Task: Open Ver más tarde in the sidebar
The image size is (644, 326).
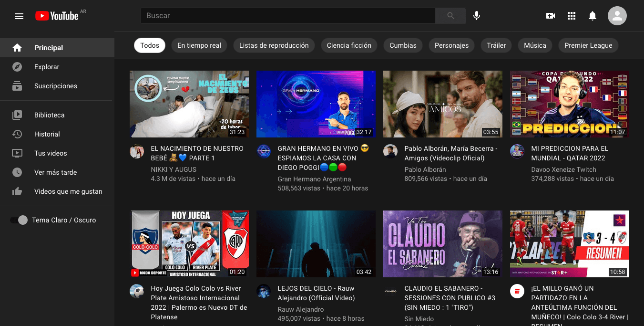Action: tap(57, 172)
